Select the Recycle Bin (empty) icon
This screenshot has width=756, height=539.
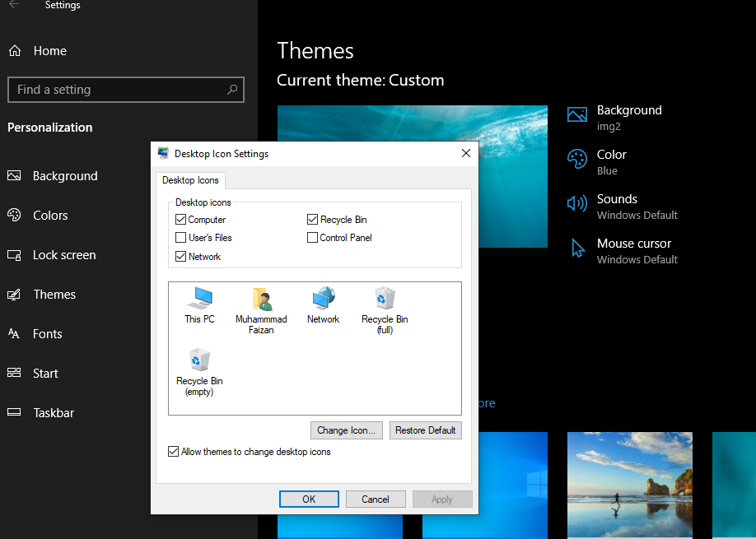(x=199, y=372)
